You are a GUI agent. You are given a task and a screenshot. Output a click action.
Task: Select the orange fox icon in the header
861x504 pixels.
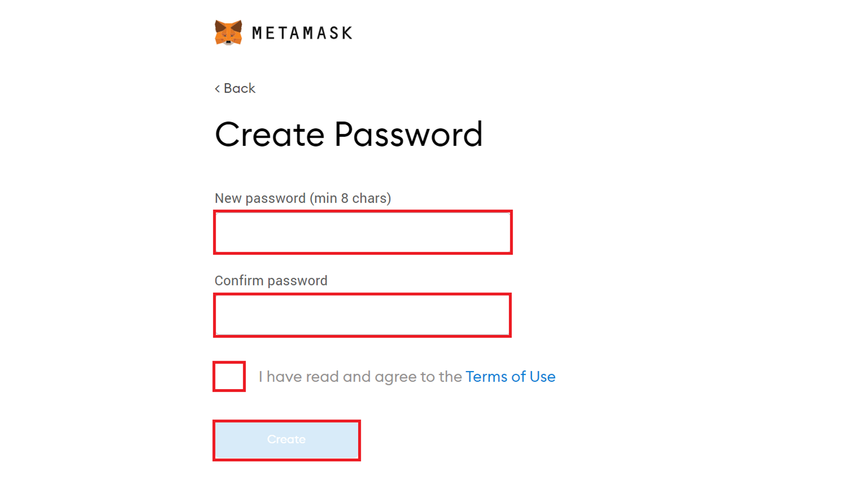click(228, 32)
